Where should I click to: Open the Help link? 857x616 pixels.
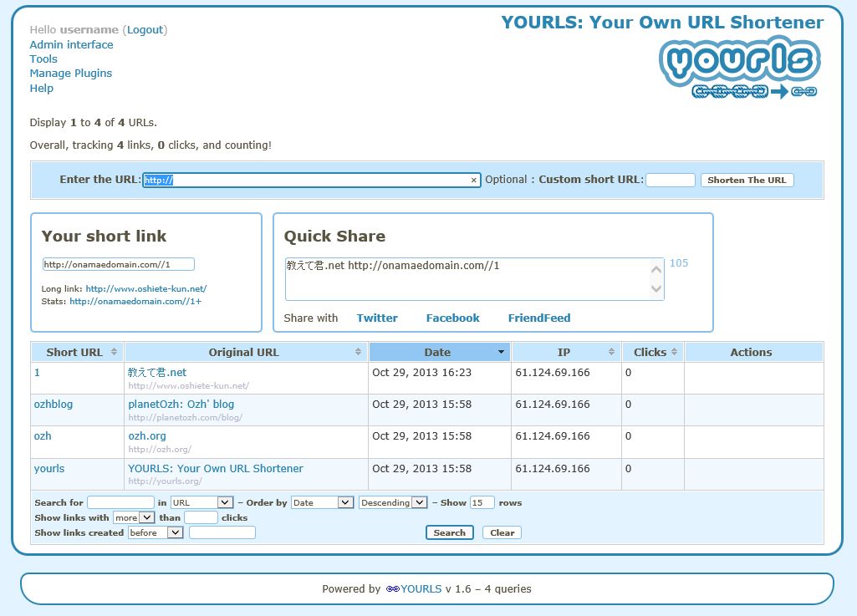42,88
